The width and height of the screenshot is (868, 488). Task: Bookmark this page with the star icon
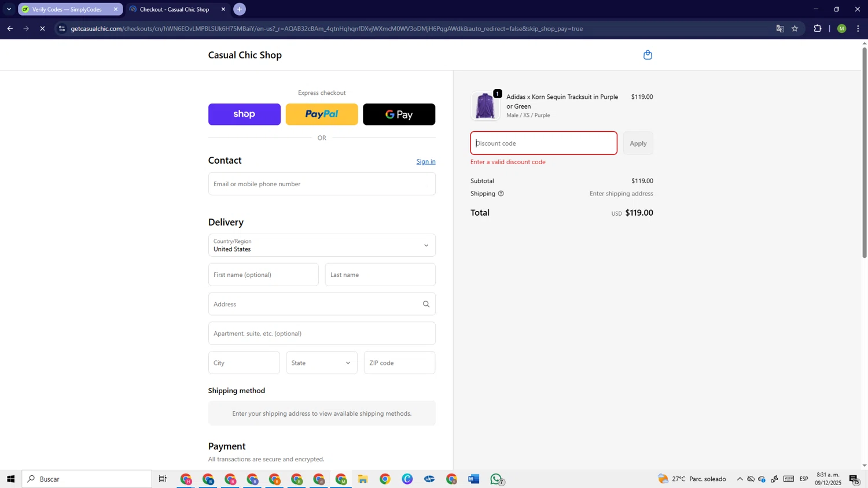click(795, 28)
